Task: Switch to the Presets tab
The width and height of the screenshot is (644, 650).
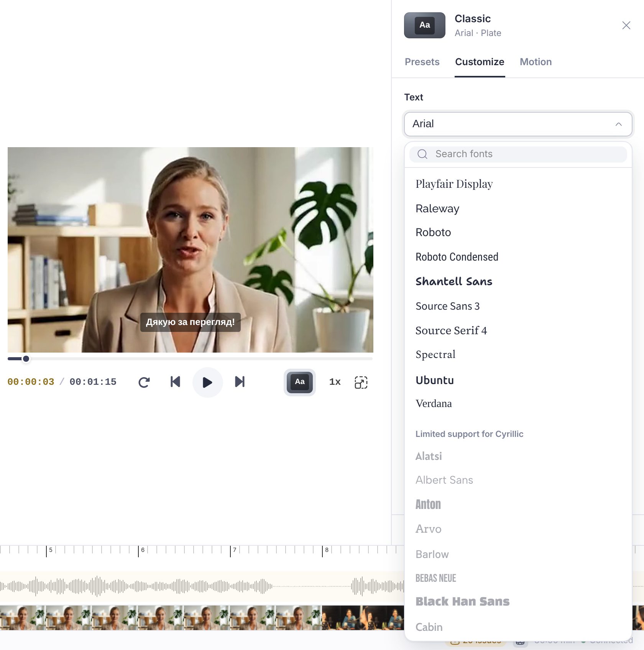Action: click(422, 62)
